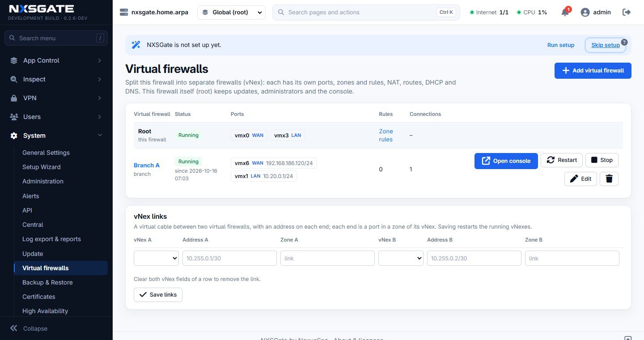This screenshot has width=644, height=340.
Task: Edit the Branch A firewall
Action: coord(580,178)
